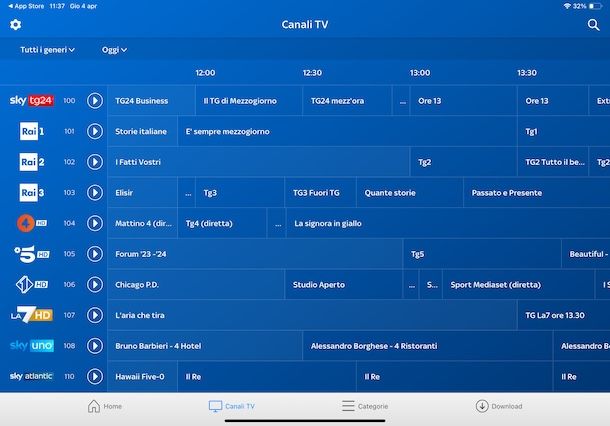Select TG2 Tutto il be... programme
Screen dimensions: 610x426
pyautogui.click(x=553, y=162)
